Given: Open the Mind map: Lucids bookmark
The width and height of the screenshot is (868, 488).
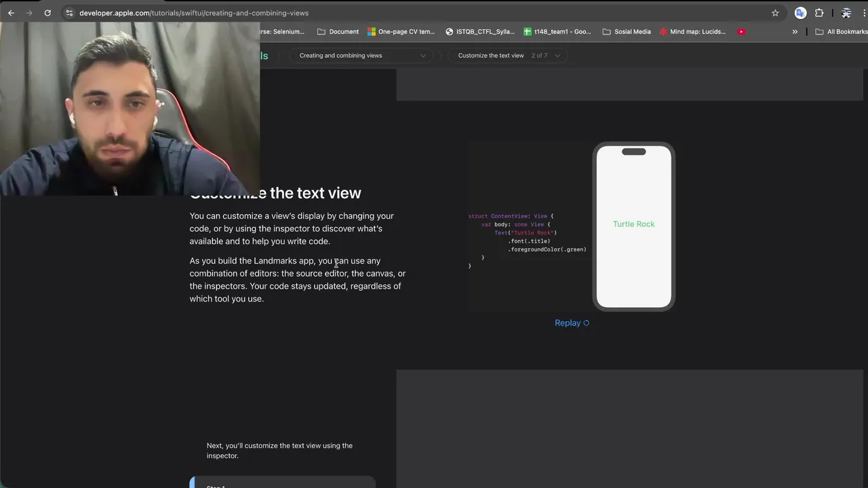Looking at the screenshot, I should tap(692, 31).
